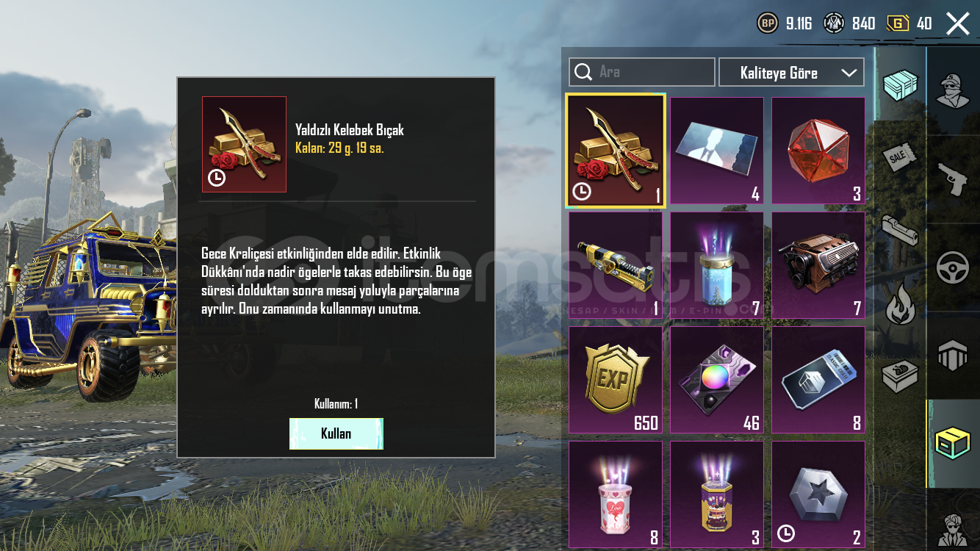Open the SALE coupon sub-category
The width and height of the screenshot is (980, 551).
[x=900, y=157]
